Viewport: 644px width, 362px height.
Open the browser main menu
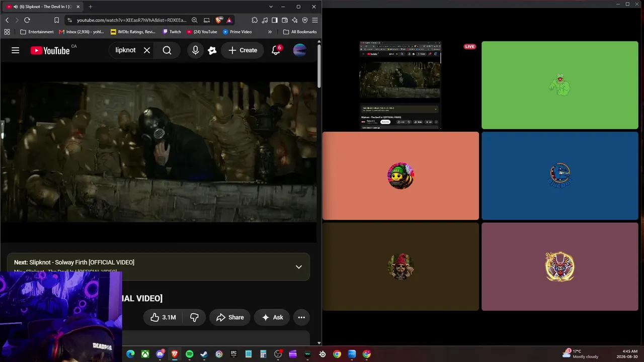[315, 20]
